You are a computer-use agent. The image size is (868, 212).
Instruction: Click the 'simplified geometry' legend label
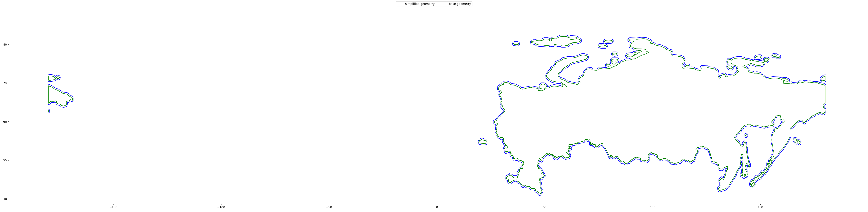click(x=420, y=4)
